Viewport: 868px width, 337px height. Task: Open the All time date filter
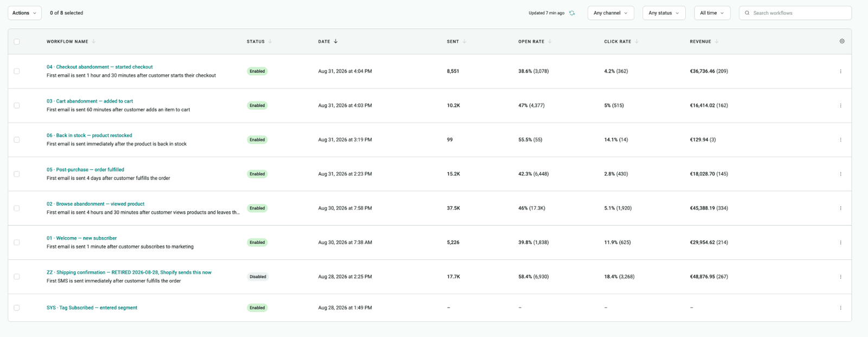pyautogui.click(x=712, y=13)
